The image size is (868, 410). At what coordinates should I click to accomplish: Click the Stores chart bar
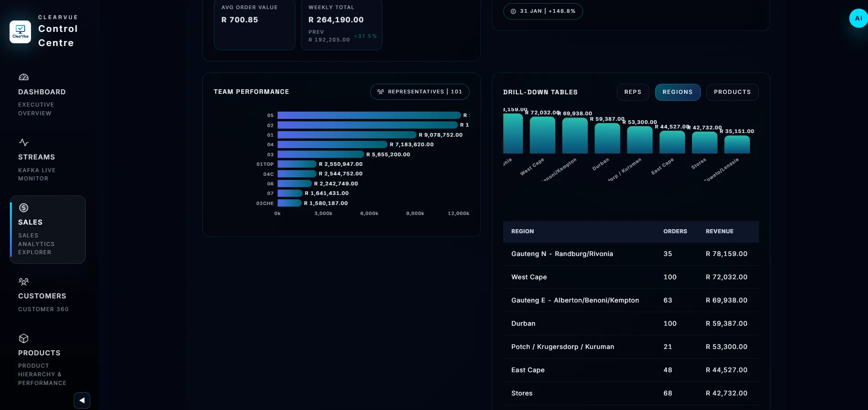(x=704, y=143)
